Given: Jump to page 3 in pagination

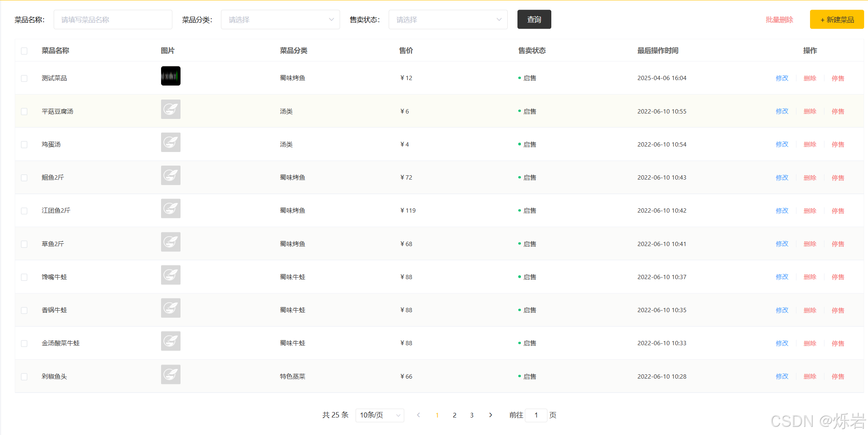Looking at the screenshot, I should point(472,415).
